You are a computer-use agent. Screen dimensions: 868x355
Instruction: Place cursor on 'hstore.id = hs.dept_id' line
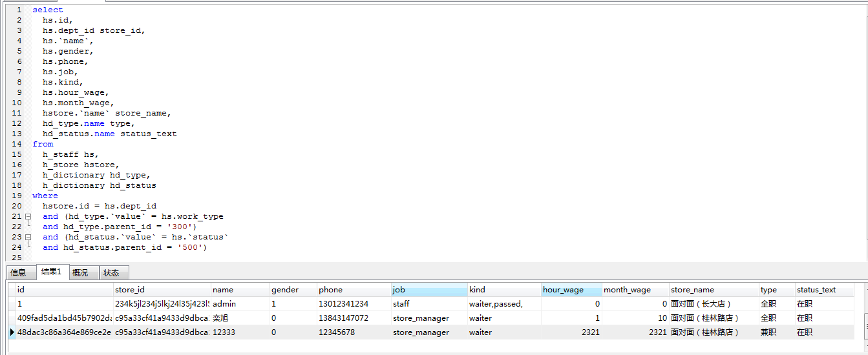pos(100,206)
